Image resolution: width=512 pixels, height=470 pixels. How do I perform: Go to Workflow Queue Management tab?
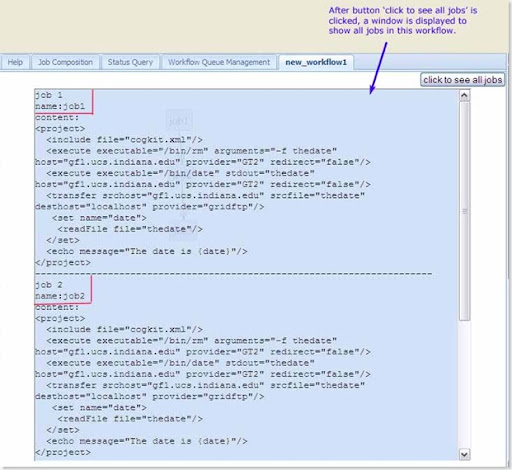[219, 62]
